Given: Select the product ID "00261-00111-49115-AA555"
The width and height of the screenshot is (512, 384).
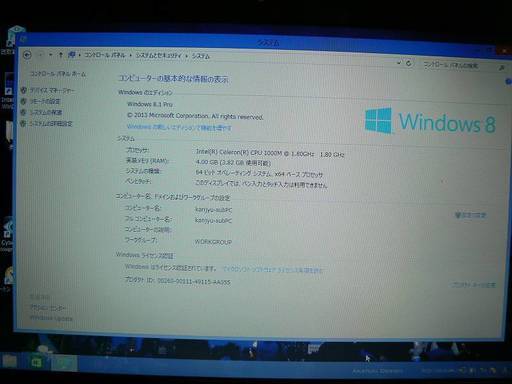Looking at the screenshot, I should [194, 281].
